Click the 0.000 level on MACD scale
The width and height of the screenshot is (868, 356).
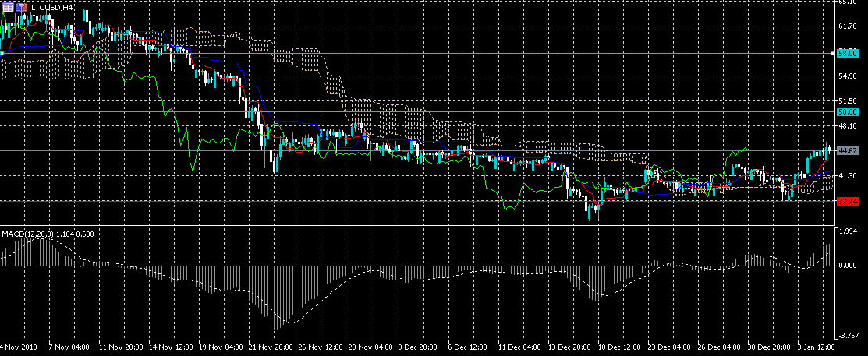coord(846,265)
